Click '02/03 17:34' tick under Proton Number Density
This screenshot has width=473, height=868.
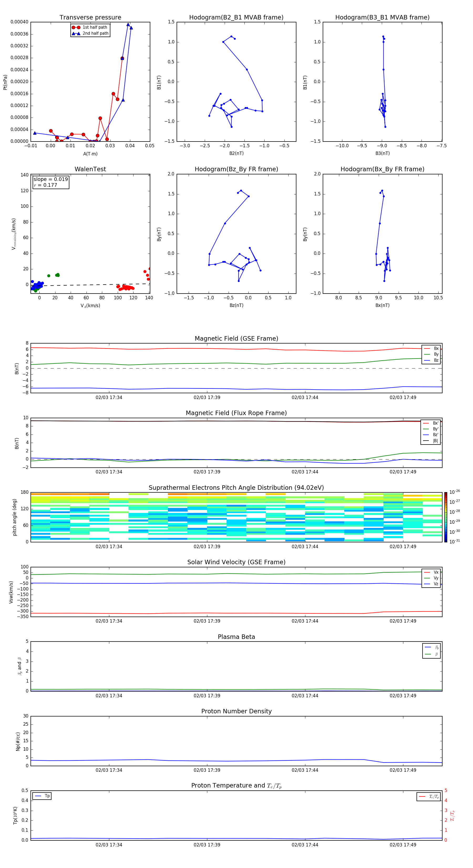click(109, 770)
